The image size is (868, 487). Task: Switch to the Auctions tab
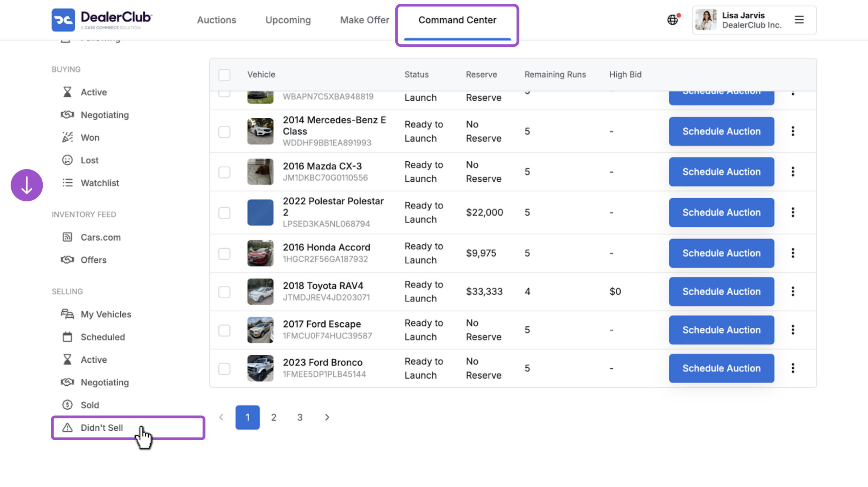coord(216,20)
